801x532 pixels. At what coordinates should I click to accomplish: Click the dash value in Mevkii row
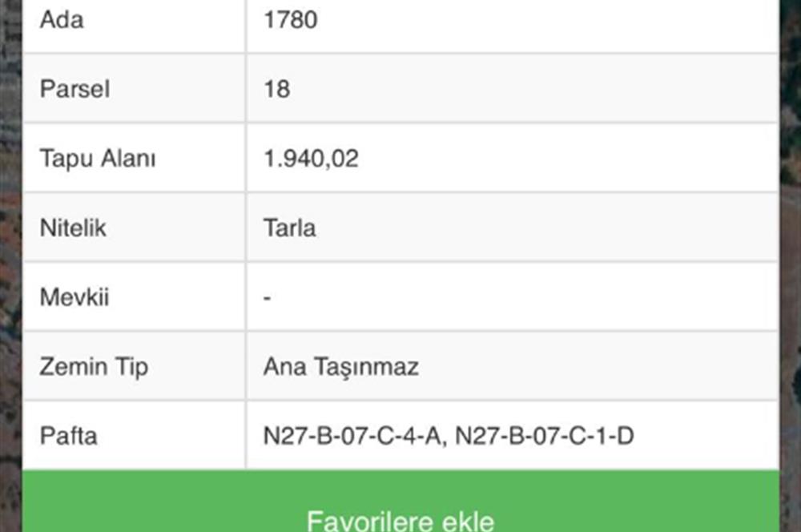click(267, 298)
